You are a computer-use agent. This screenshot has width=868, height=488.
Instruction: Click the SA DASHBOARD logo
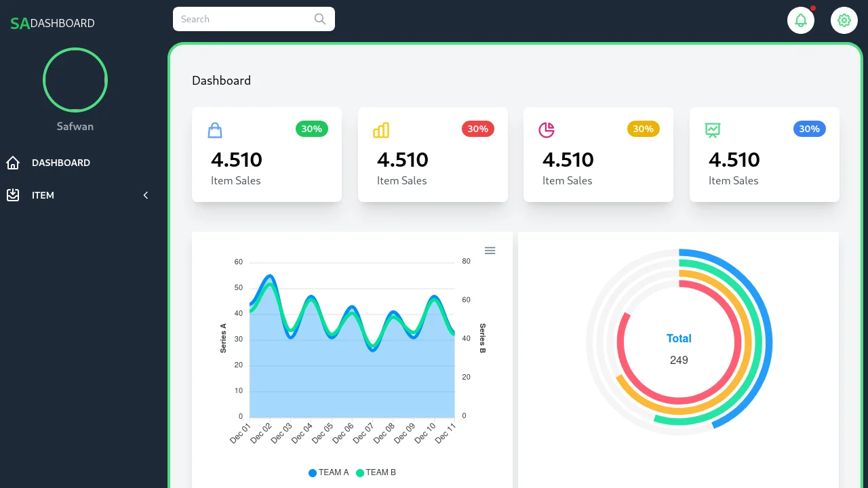point(52,22)
